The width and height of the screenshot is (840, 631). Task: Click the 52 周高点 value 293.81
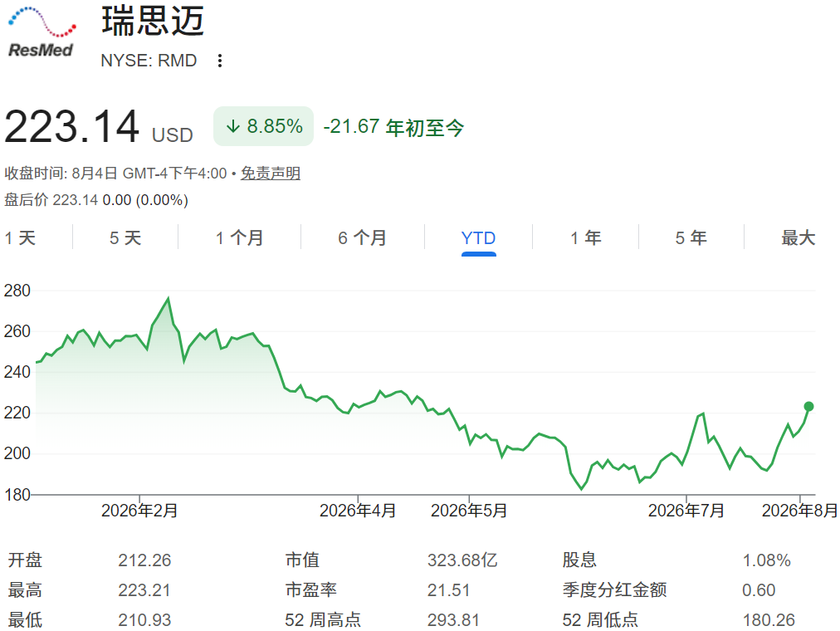[x=453, y=620]
